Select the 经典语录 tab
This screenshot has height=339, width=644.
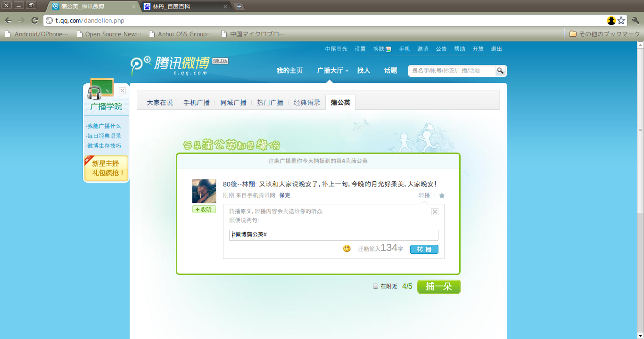pyautogui.click(x=307, y=103)
